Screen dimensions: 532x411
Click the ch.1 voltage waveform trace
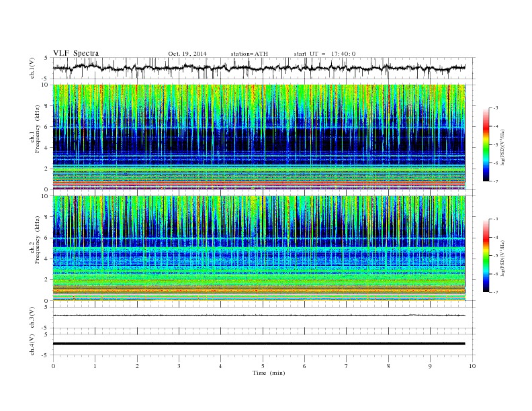259,68
